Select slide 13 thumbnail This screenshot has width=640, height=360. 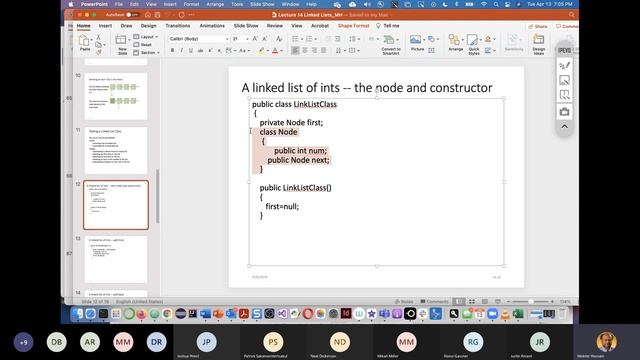116,260
